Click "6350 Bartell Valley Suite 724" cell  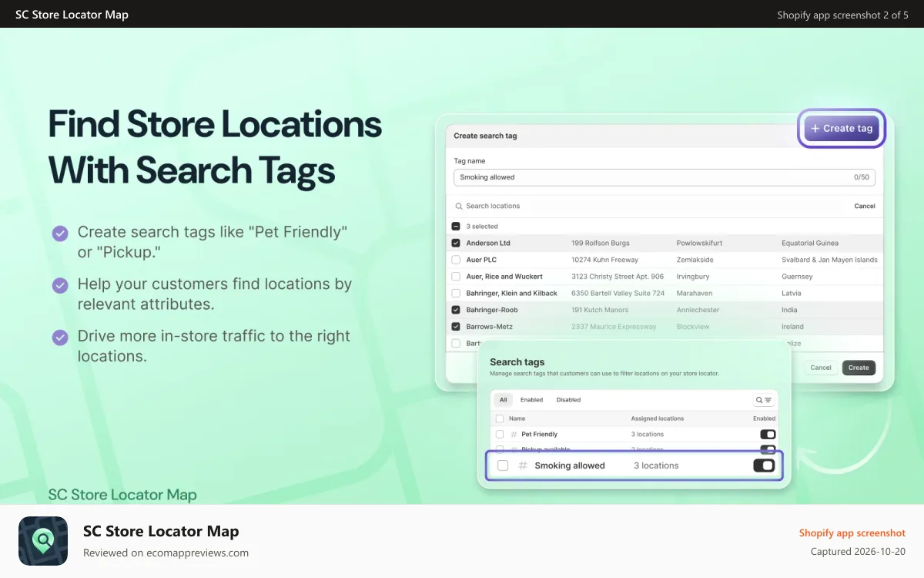click(618, 294)
